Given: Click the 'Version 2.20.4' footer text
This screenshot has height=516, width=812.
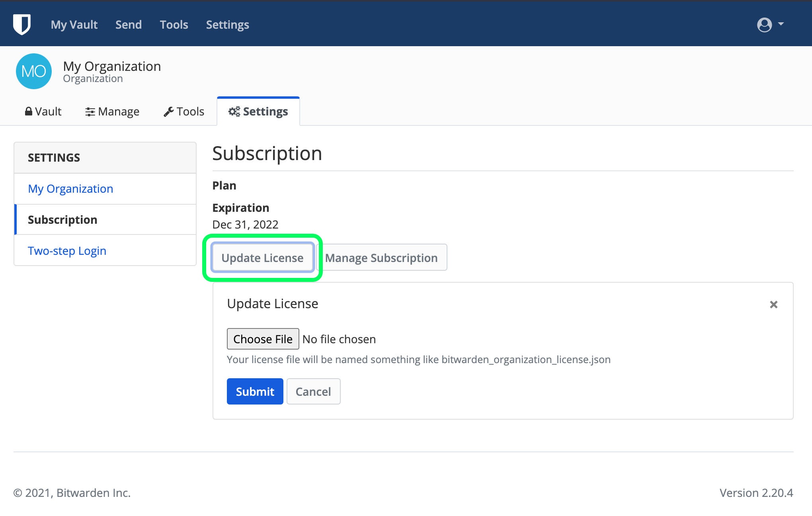Looking at the screenshot, I should coord(756,493).
